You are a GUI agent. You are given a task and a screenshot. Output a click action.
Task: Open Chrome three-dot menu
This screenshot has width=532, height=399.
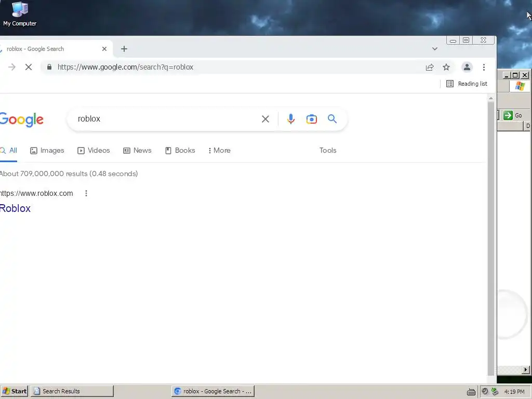(x=484, y=67)
